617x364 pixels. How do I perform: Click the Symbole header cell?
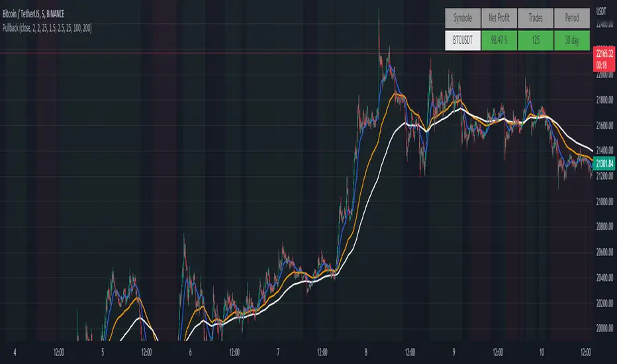pyautogui.click(x=463, y=18)
